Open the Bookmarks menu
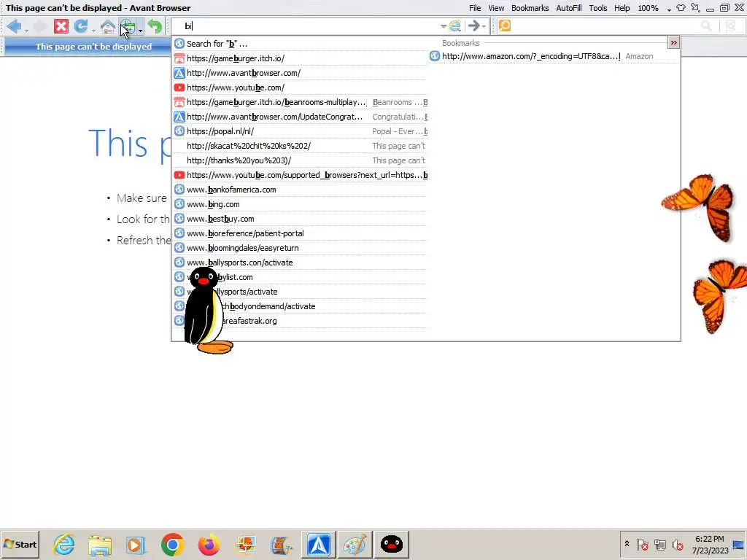Screen dimensions: 747x560 [x=530, y=8]
